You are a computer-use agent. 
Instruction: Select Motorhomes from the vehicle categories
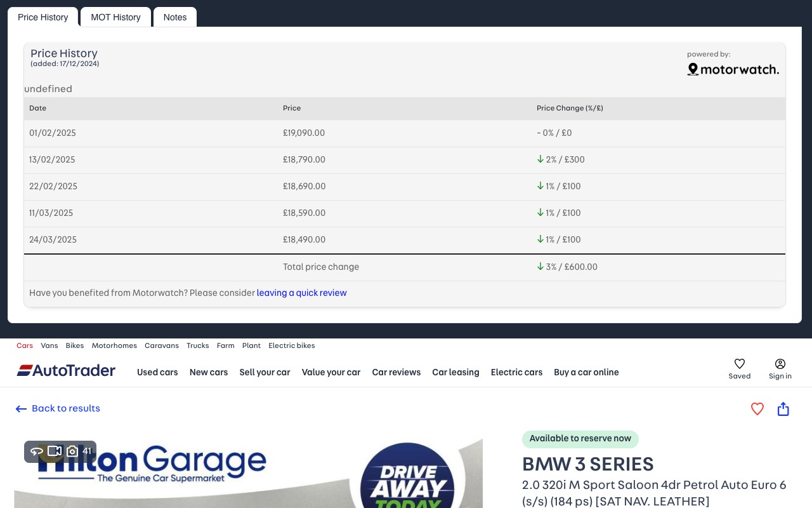114,345
